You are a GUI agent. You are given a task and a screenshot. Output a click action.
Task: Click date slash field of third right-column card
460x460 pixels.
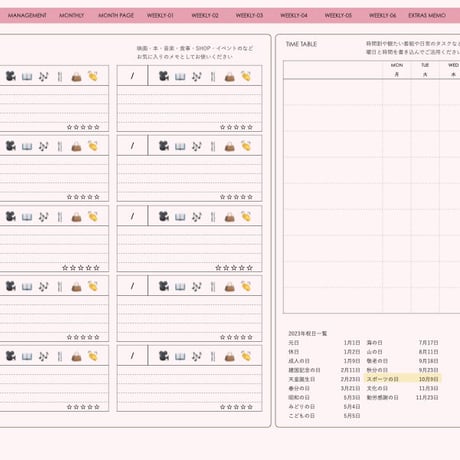coord(132,216)
